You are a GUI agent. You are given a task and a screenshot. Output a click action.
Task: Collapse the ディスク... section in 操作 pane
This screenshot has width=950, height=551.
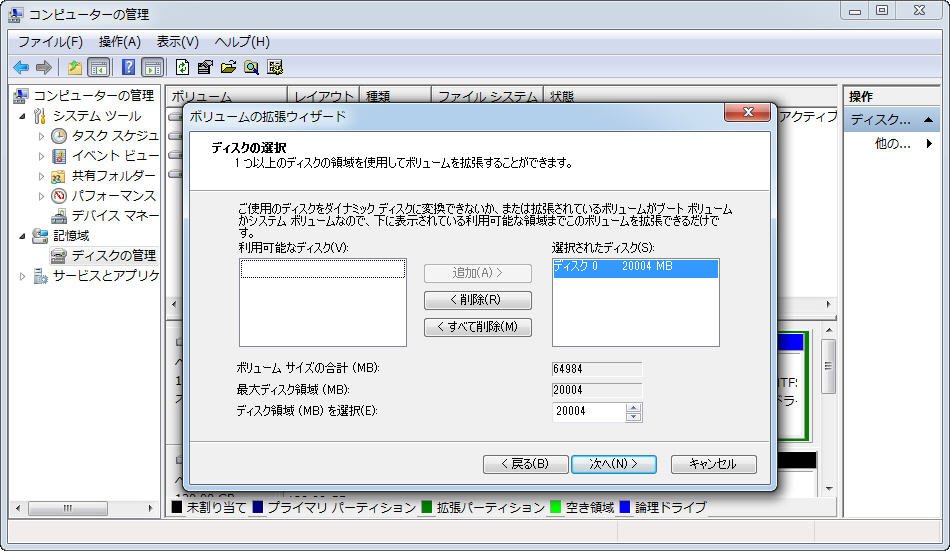pos(928,120)
